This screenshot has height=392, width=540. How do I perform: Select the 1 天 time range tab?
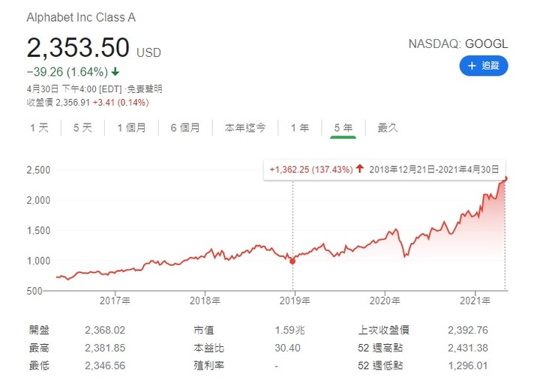pyautogui.click(x=39, y=127)
